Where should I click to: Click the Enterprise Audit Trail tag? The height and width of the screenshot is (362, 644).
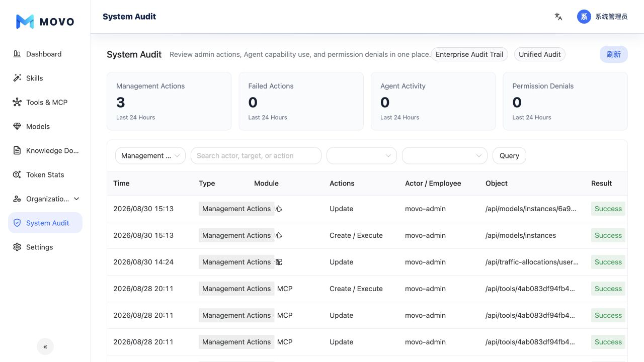click(469, 54)
